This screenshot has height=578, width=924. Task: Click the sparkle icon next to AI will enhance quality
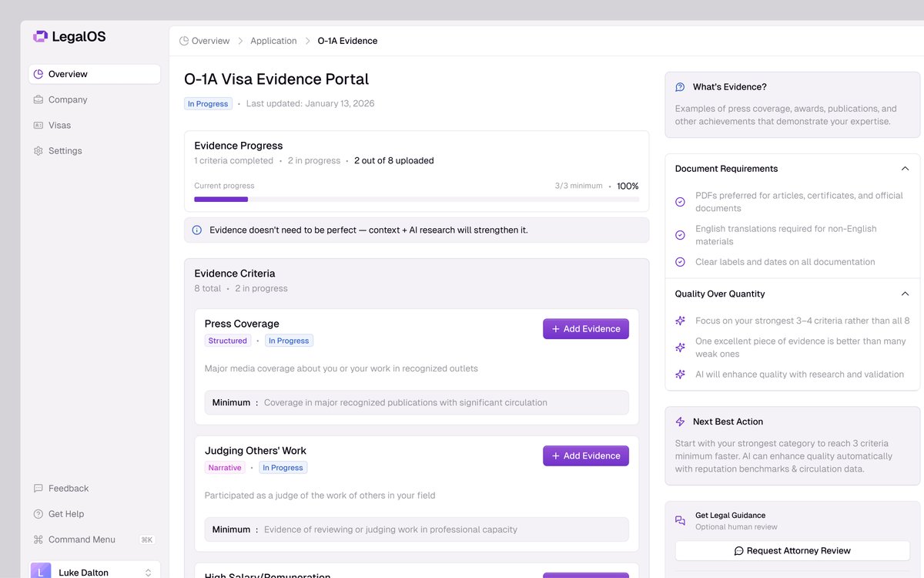pyautogui.click(x=680, y=375)
